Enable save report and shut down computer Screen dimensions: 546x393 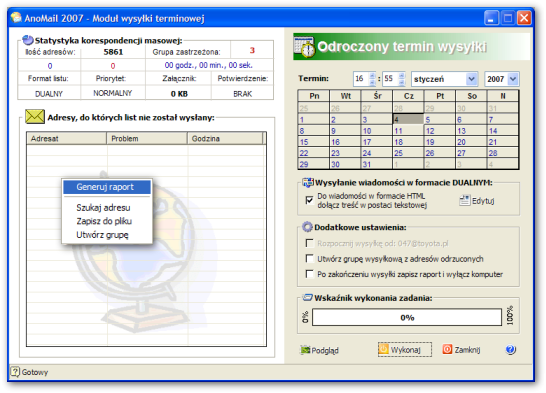[309, 274]
